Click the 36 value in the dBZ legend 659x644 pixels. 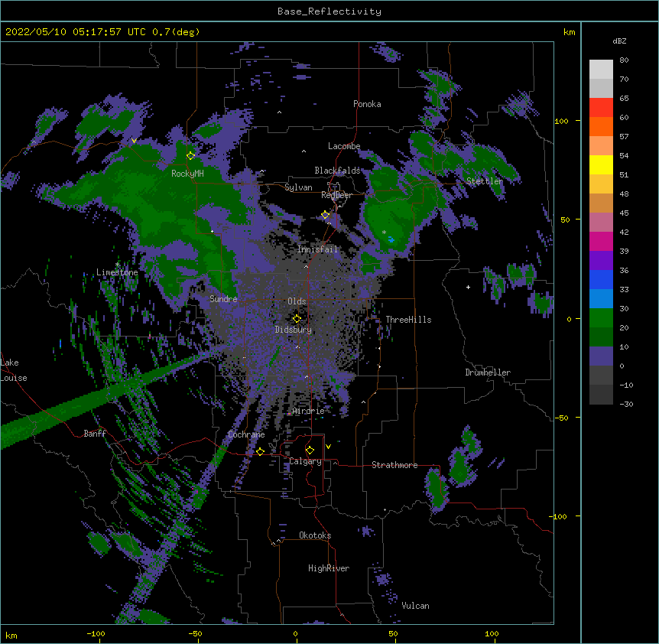tap(624, 270)
